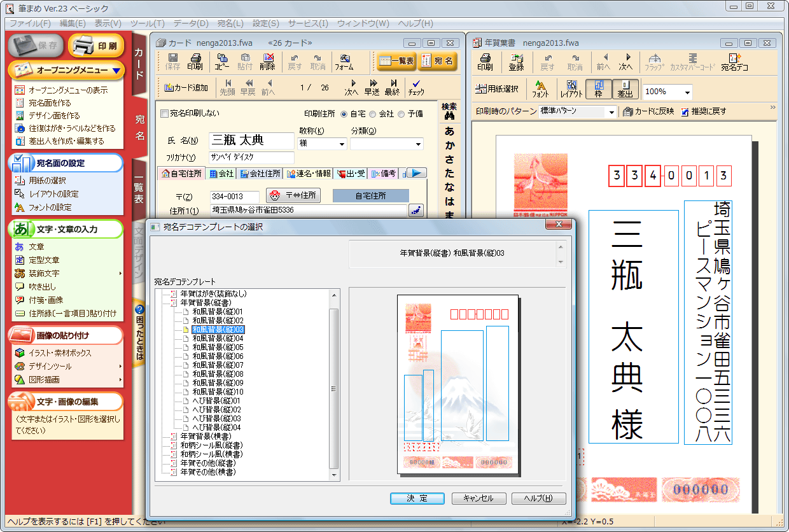
Task: Switch to 出・受 tab
Action: click(352, 173)
